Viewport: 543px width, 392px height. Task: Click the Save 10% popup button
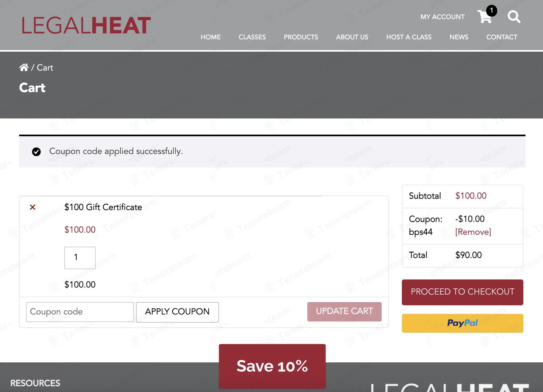click(x=272, y=366)
